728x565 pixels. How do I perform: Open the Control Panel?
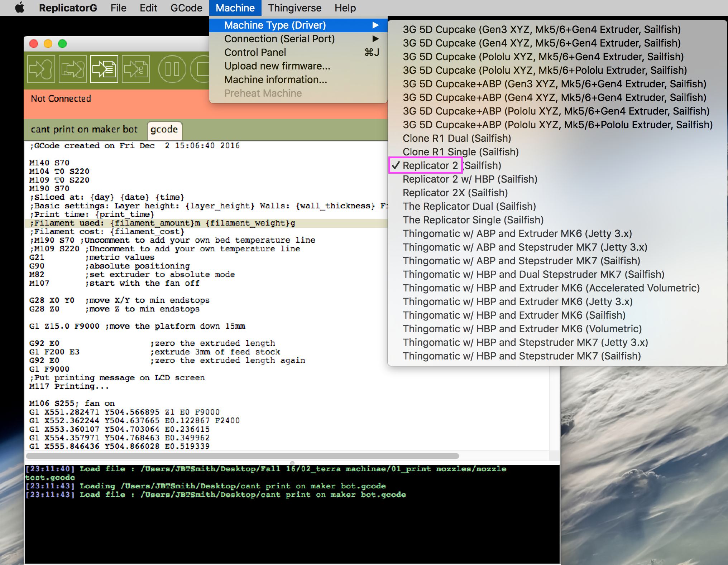(255, 52)
